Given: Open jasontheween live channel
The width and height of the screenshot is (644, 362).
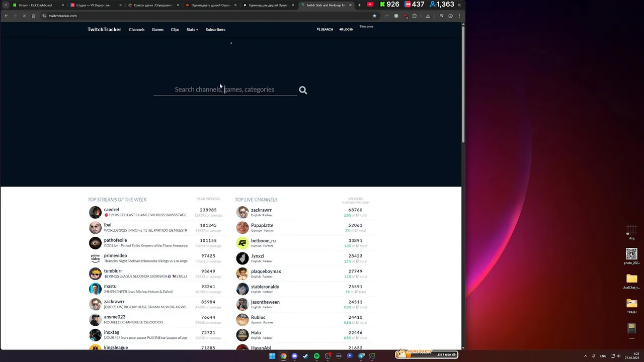Looking at the screenshot, I should tap(265, 302).
